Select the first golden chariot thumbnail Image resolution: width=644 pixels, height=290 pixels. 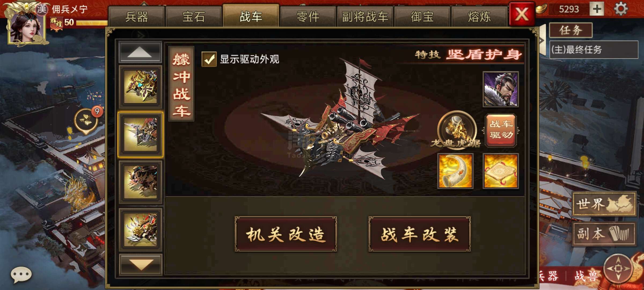point(140,87)
